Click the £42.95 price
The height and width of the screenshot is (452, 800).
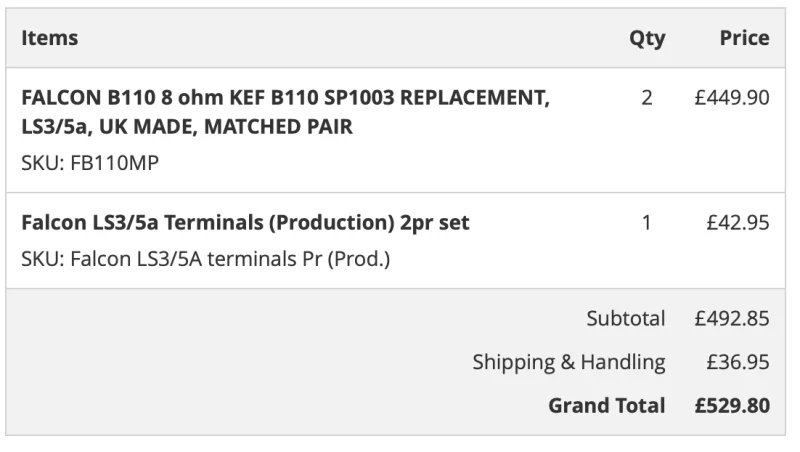pyautogui.click(x=737, y=223)
